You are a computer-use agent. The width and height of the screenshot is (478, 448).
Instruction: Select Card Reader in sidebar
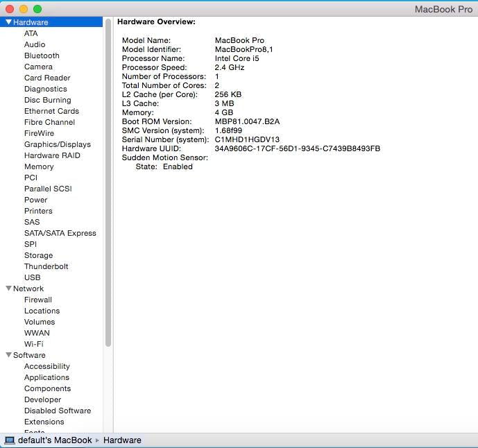(x=47, y=78)
